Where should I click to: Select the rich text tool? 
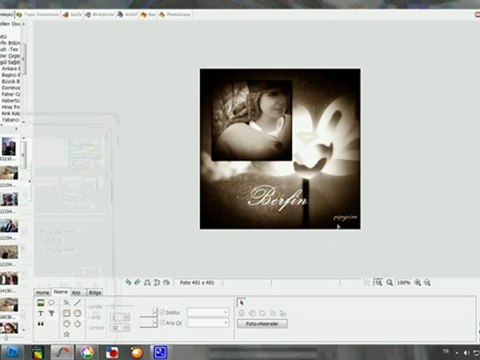point(51,313)
